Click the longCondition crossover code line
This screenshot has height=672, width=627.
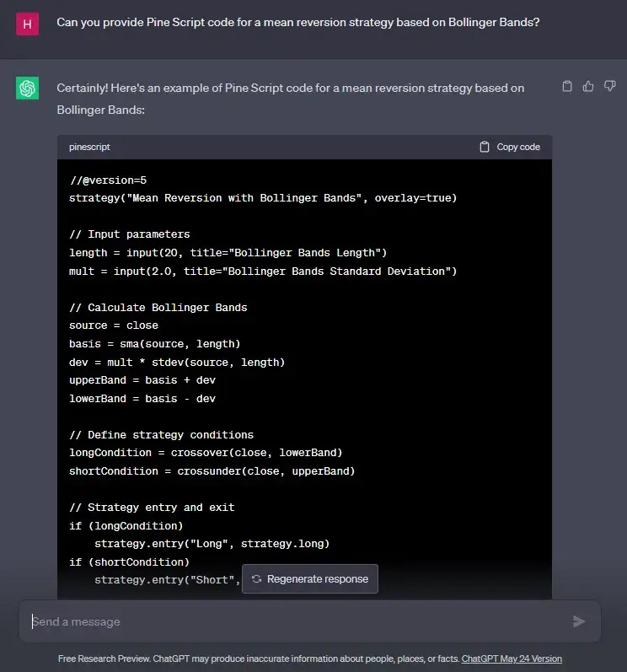click(206, 453)
